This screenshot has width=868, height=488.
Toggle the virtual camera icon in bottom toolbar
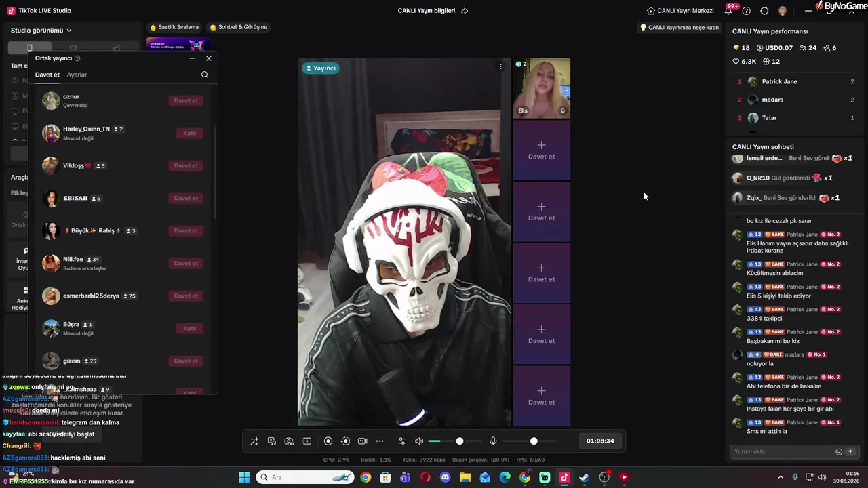pyautogui.click(x=363, y=441)
